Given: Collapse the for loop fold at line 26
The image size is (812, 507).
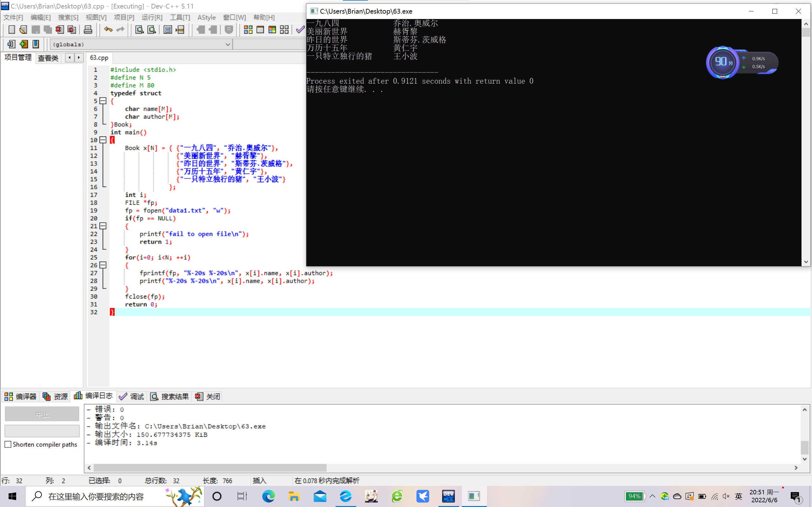Looking at the screenshot, I should pyautogui.click(x=103, y=265).
